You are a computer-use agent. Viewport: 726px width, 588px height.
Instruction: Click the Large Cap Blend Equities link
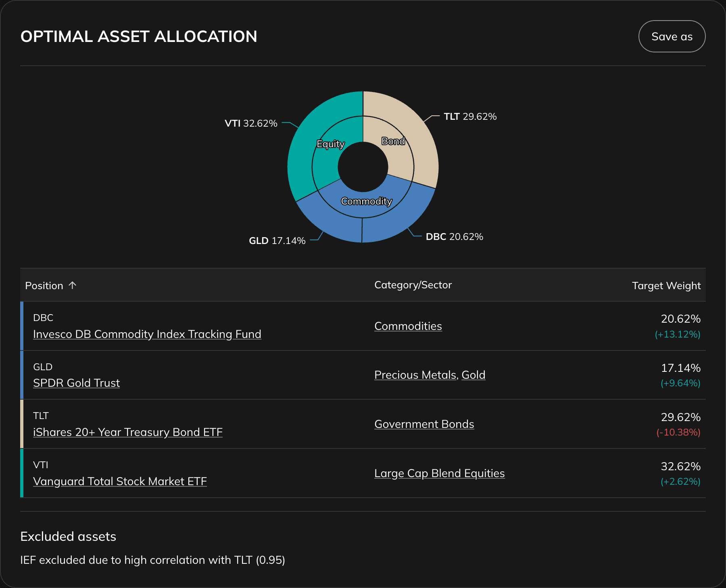click(440, 473)
